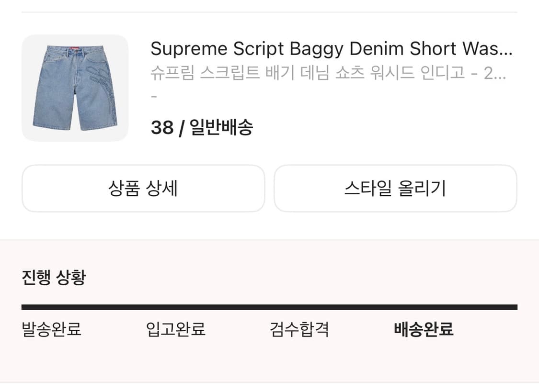The image size is (539, 392).
Task: Select the 입고완료 progress step
Action: (x=176, y=329)
